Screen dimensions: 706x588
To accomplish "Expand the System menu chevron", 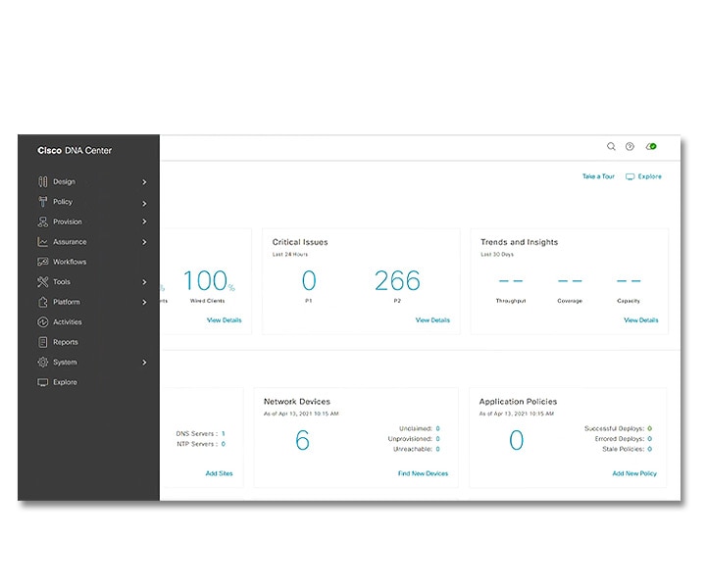I will point(144,363).
